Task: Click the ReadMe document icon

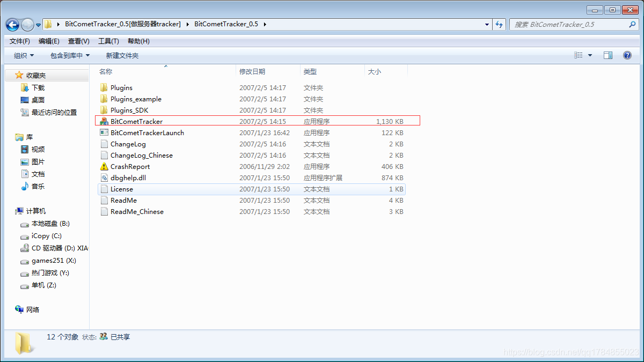Action: click(x=104, y=200)
